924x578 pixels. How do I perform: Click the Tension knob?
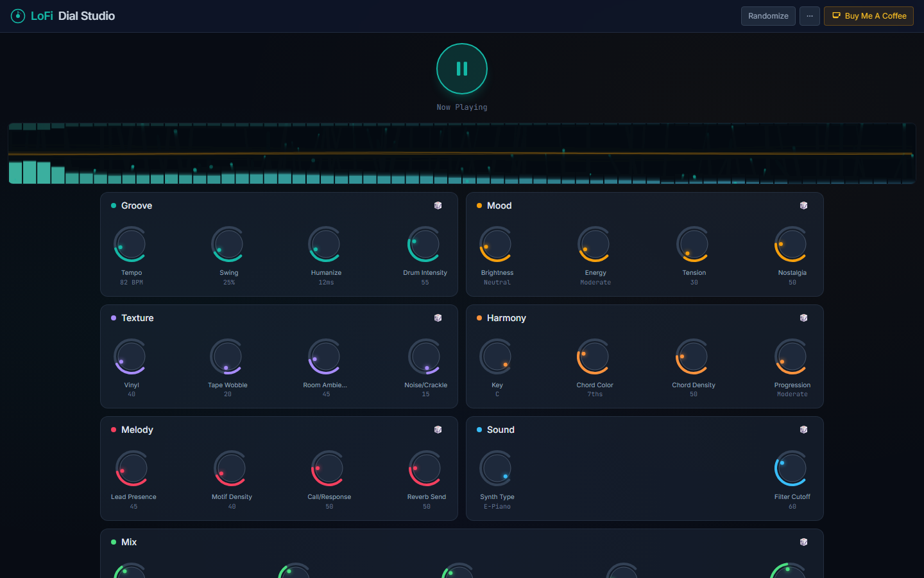pyautogui.click(x=694, y=244)
